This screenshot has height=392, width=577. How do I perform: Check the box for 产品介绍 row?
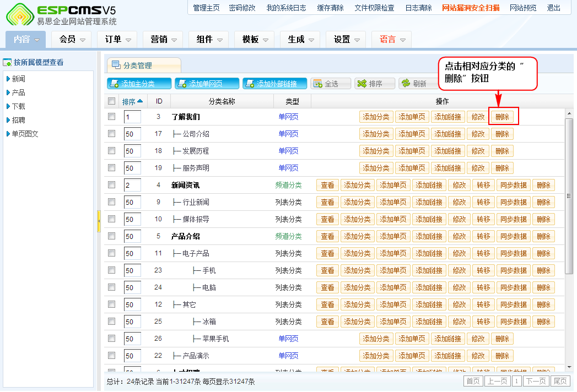click(111, 236)
